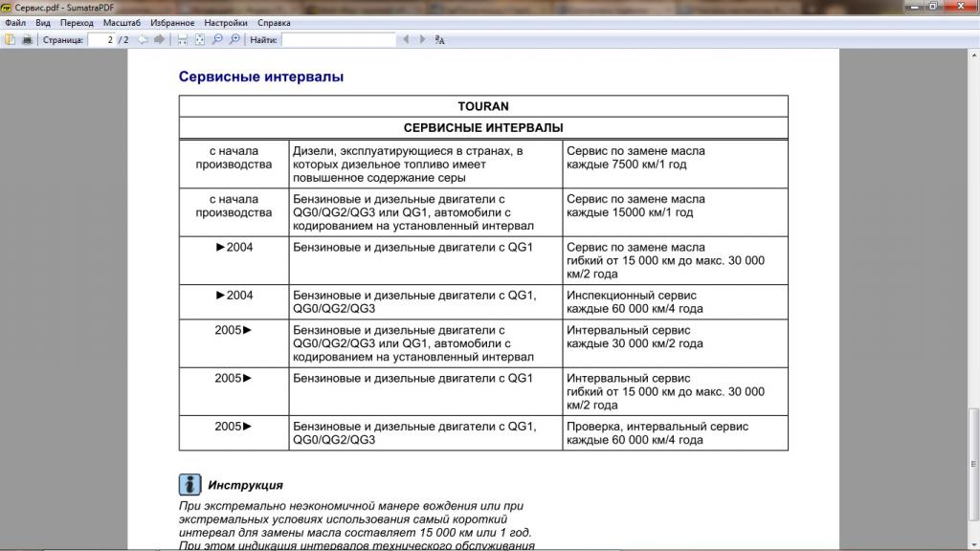The image size is (980, 551).
Task: Open the Файл menu
Action: pos(15,23)
